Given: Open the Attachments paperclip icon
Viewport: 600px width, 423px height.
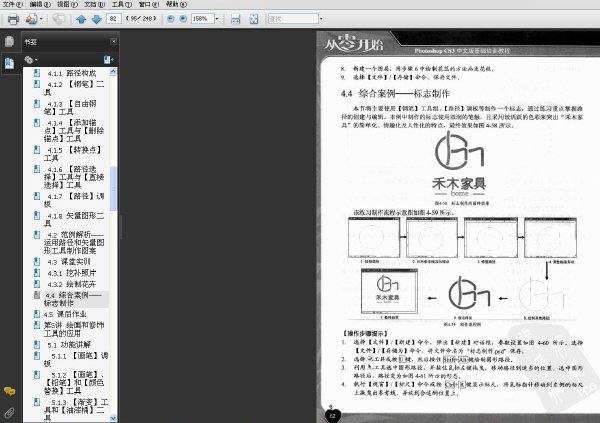Looking at the screenshot, I should click(x=10, y=413).
